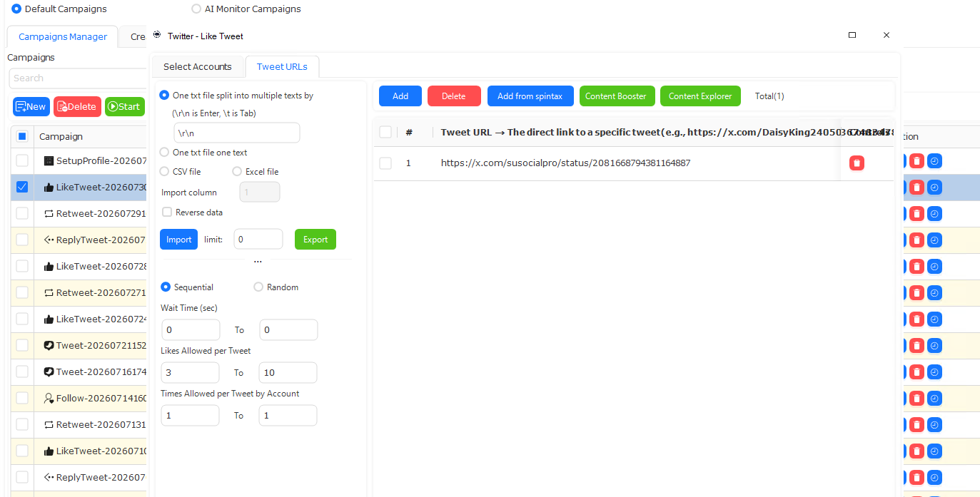This screenshot has height=497, width=980.
Task: Select Random order radio button
Action: pos(258,287)
